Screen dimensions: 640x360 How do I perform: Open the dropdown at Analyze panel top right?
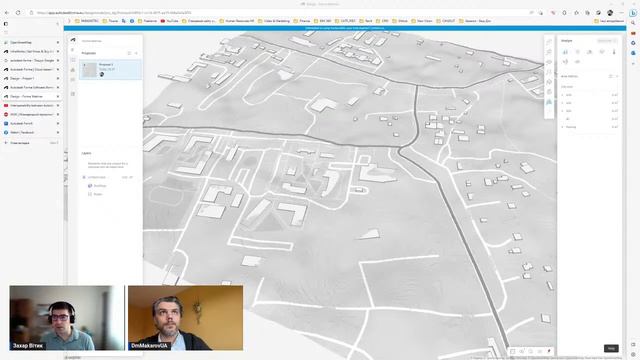pos(607,41)
